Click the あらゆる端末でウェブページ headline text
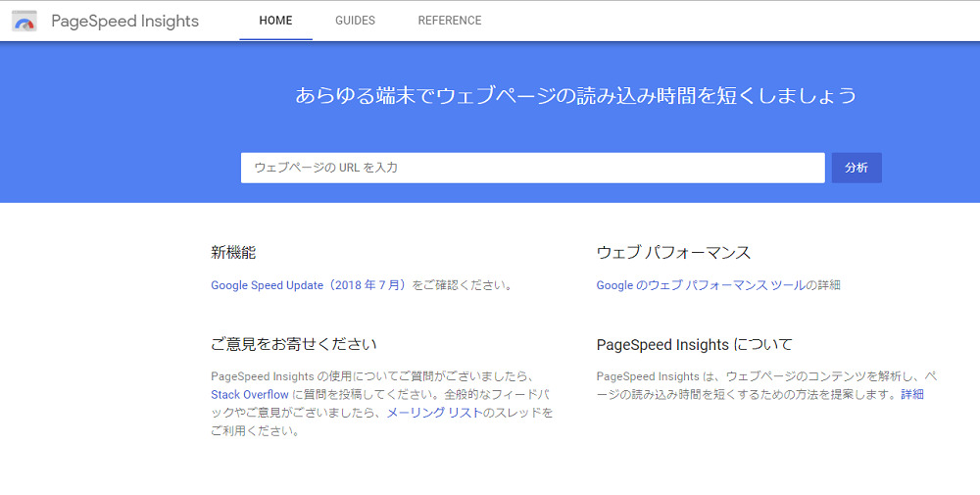The height and width of the screenshot is (495, 980). (x=575, y=95)
